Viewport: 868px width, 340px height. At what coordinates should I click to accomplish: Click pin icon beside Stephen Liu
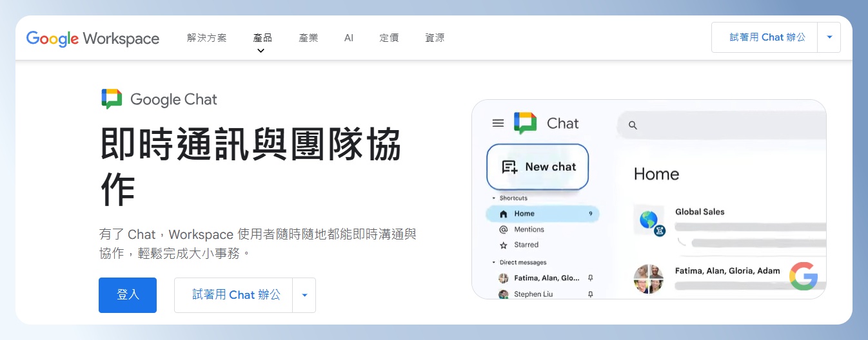590,294
